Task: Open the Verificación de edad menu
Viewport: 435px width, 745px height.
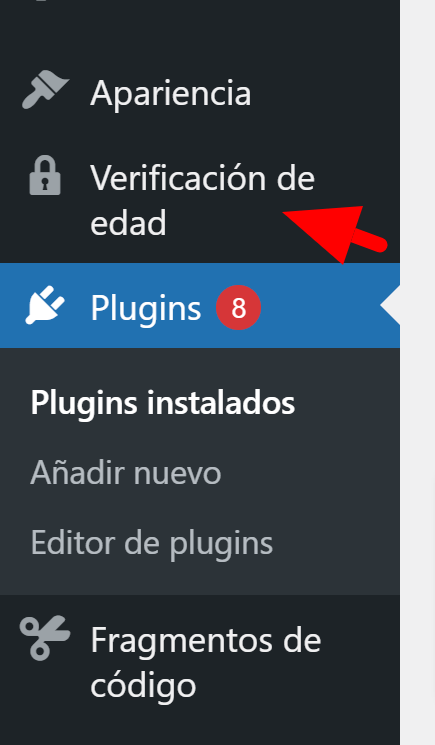Action: point(202,200)
